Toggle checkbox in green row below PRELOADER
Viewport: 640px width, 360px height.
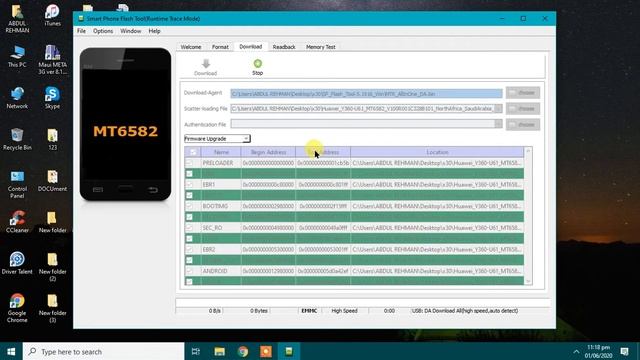[189, 174]
